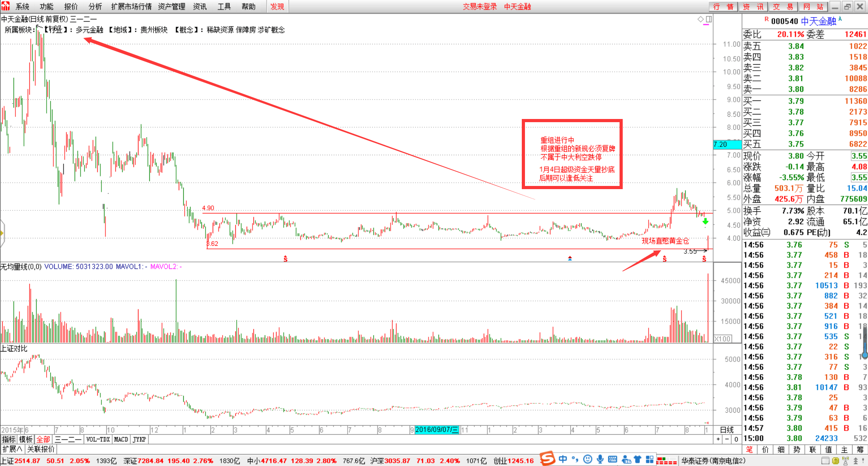This screenshot has height=466, width=868.
Task: Select the 全部 indicator tab
Action: (x=43, y=439)
